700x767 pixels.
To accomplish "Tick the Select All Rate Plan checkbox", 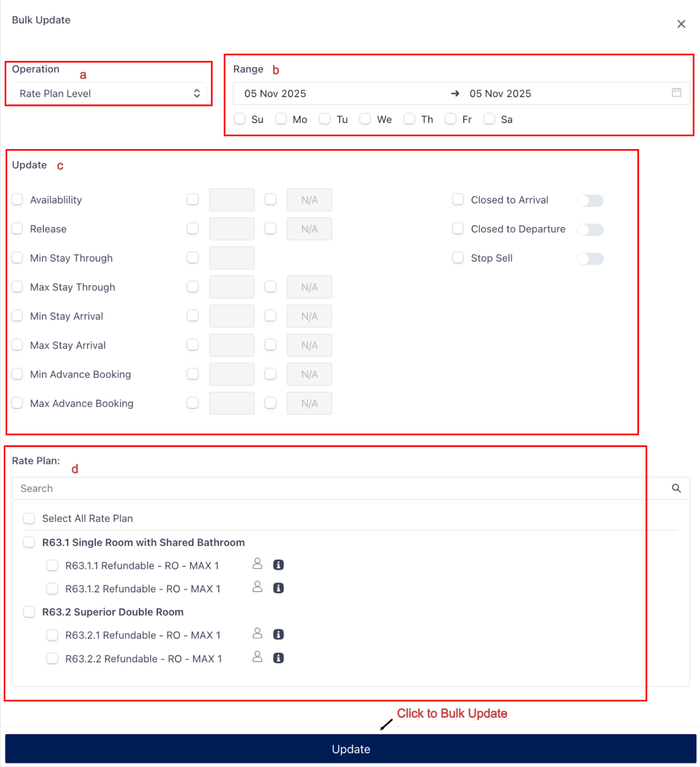I will 29,518.
